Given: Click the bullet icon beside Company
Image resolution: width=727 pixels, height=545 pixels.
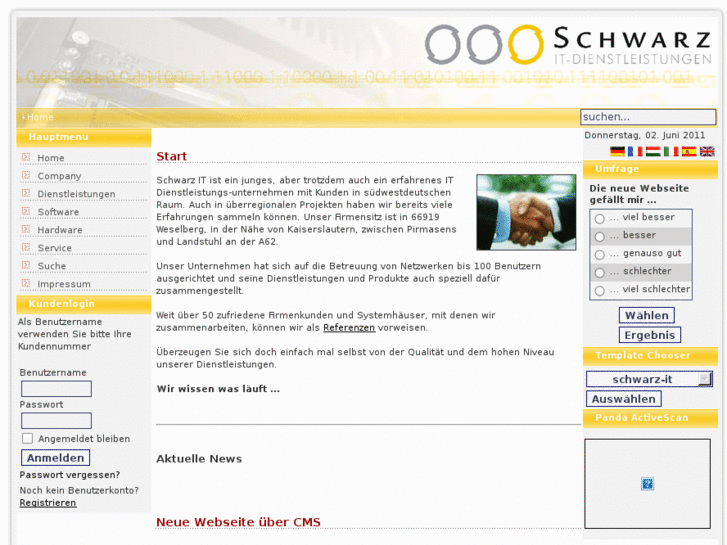Looking at the screenshot, I should (26, 175).
